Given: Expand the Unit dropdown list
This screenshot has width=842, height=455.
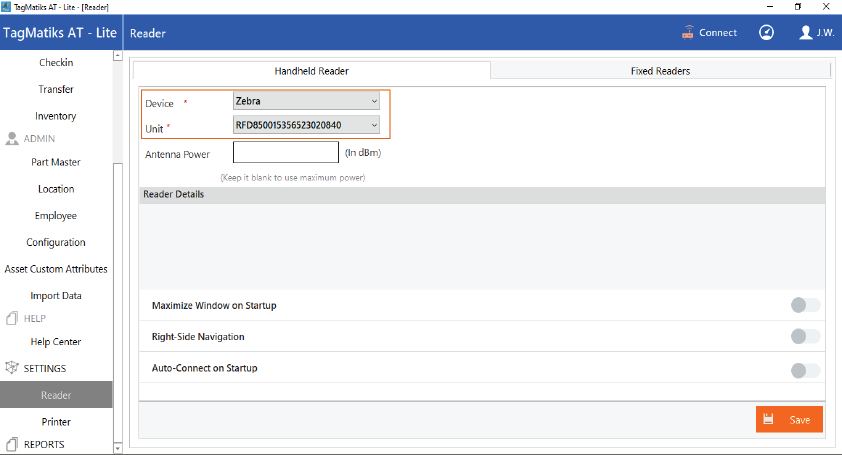Looking at the screenshot, I should click(305, 125).
